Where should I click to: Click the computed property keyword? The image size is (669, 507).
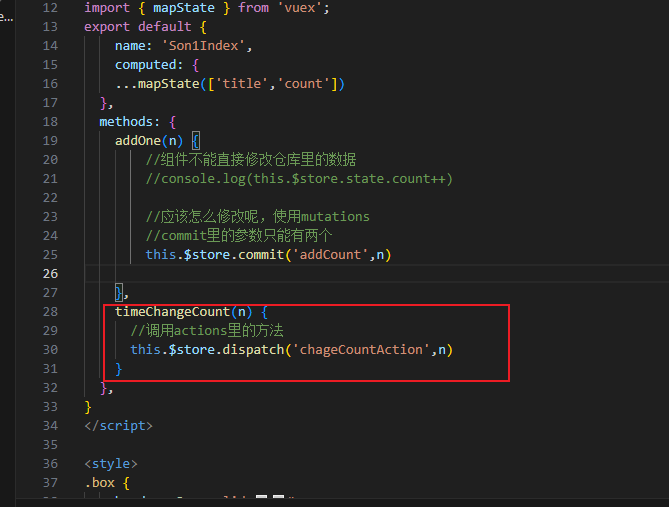(x=145, y=65)
